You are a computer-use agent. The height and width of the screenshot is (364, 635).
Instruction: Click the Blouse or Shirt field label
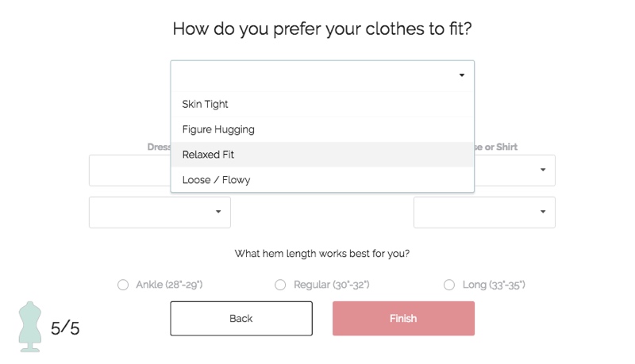pos(495,147)
